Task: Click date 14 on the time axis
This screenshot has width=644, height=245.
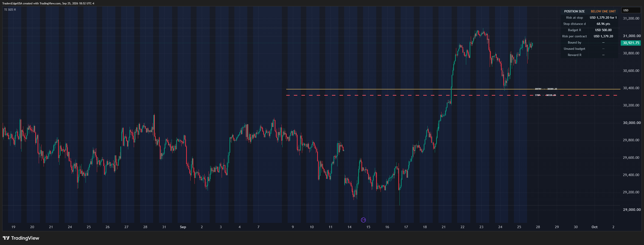Action: point(349,227)
